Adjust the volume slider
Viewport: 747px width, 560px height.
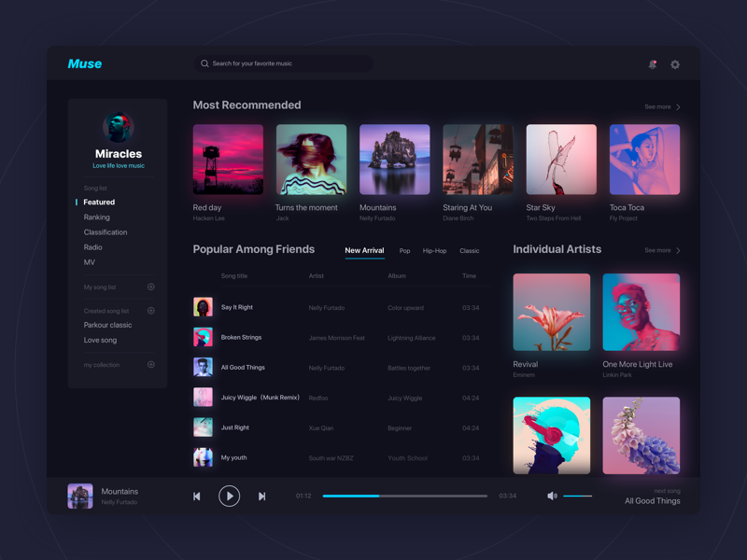click(x=577, y=497)
